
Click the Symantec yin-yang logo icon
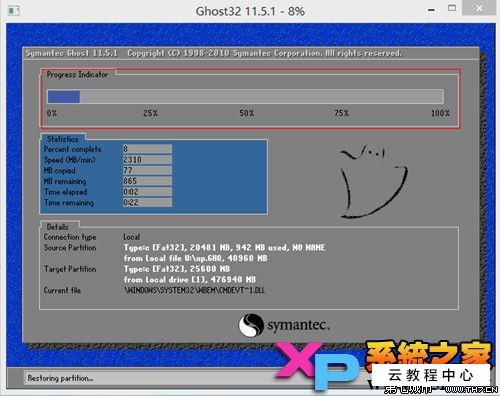coord(251,325)
